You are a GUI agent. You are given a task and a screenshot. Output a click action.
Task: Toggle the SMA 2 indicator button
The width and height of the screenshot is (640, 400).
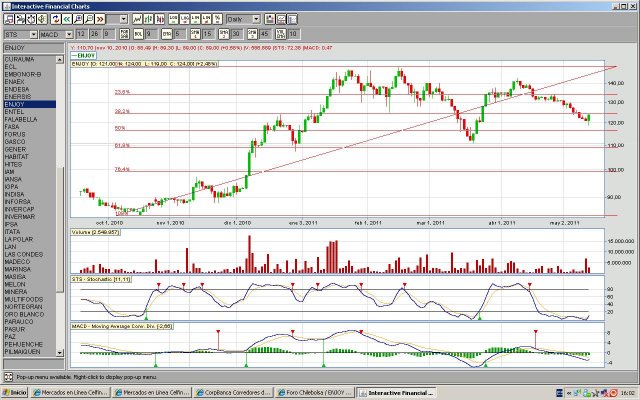223,34
